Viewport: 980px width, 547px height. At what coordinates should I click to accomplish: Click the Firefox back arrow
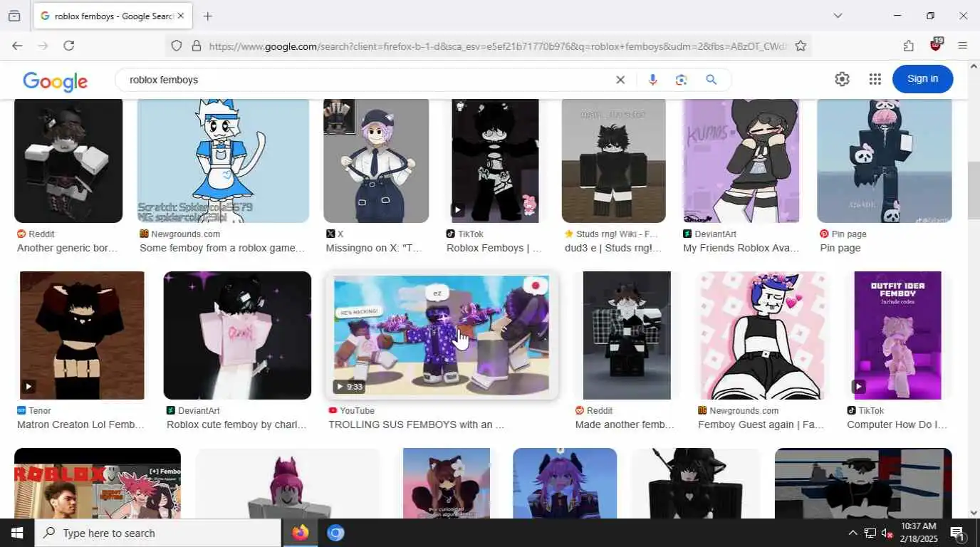[x=17, y=46]
